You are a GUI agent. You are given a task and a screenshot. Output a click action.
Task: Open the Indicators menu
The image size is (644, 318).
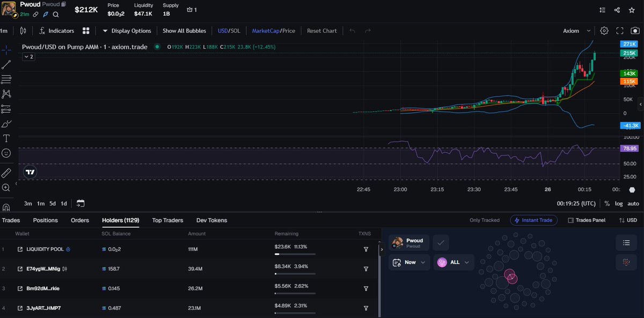[x=56, y=31]
